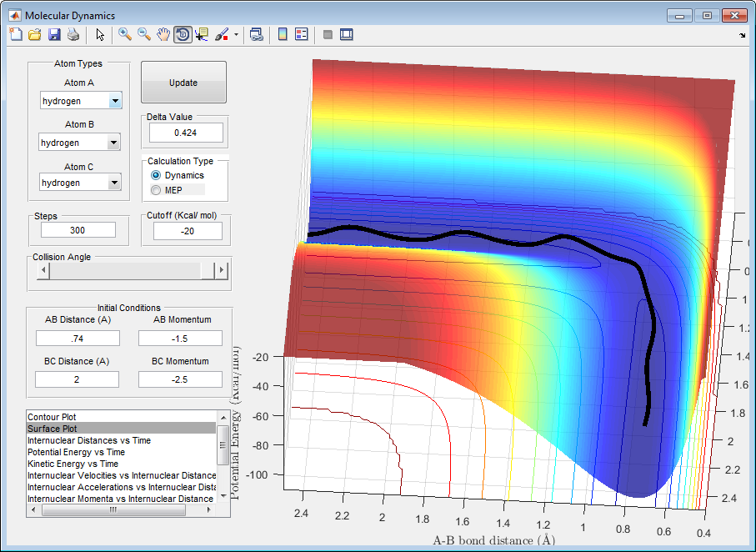Enable the Data Cursor tool

click(x=202, y=34)
